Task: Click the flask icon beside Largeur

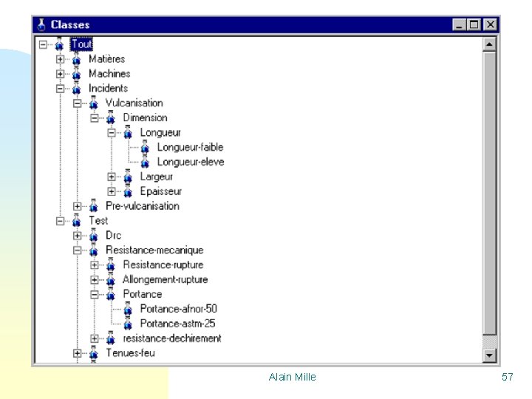Action: [128, 177]
